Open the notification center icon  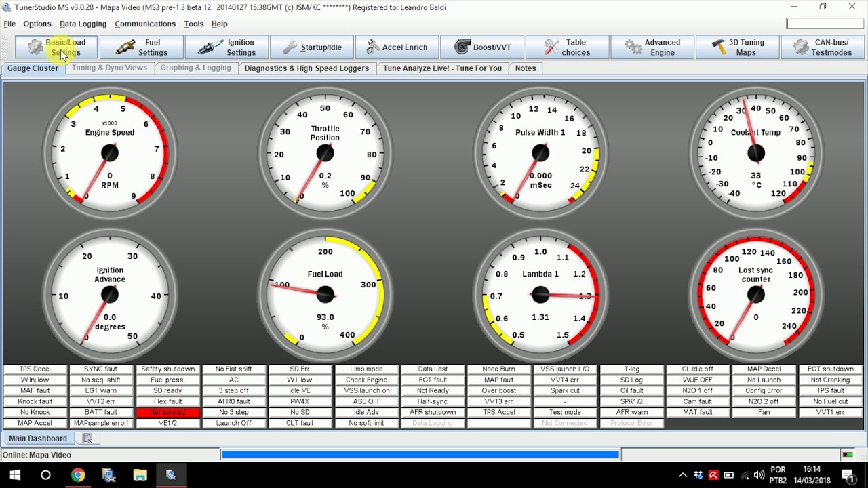click(848, 475)
